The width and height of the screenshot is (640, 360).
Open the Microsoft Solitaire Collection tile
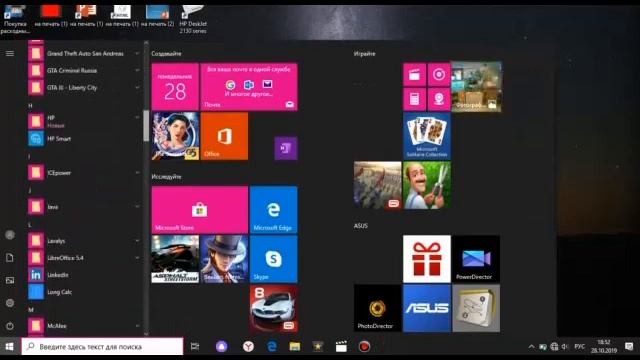coord(427,136)
